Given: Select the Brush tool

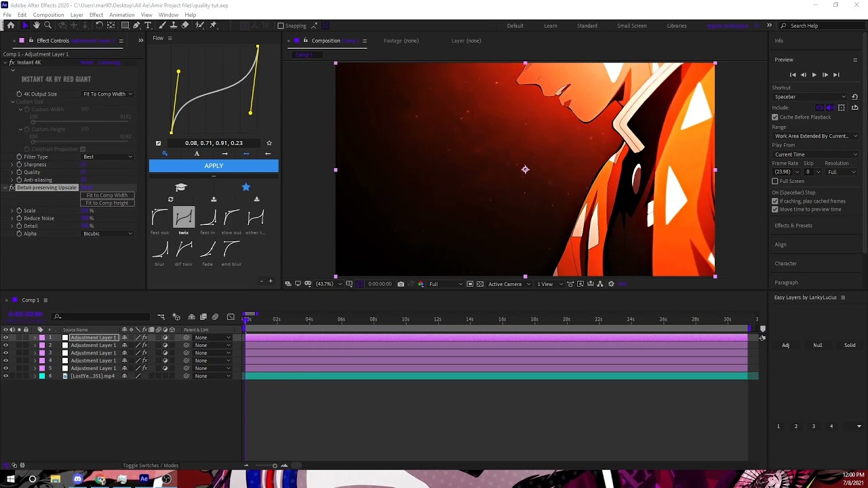Looking at the screenshot, I should coord(163,25).
